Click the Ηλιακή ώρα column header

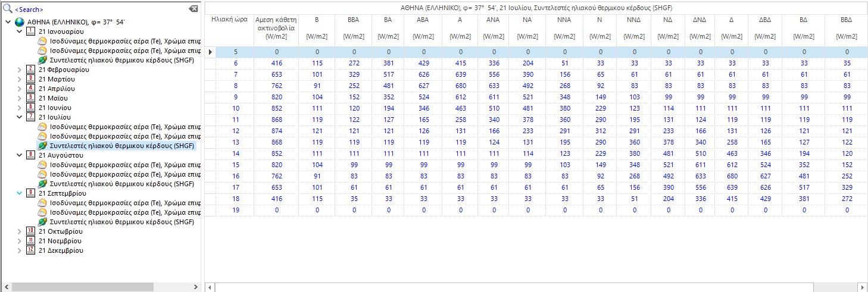tap(229, 20)
